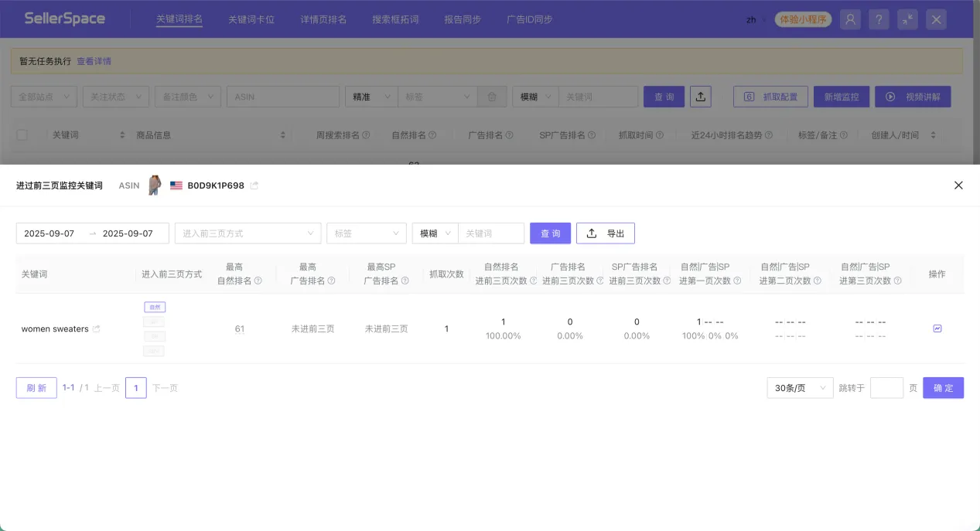Open the 标签 dropdown in dialog
980x531 pixels.
367,233
